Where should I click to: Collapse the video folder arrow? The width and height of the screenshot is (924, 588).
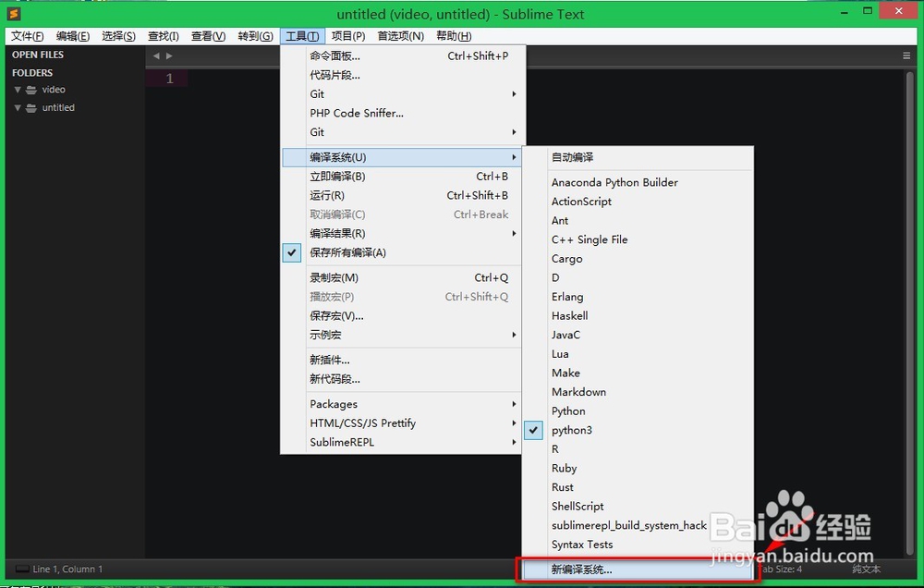click(x=18, y=90)
